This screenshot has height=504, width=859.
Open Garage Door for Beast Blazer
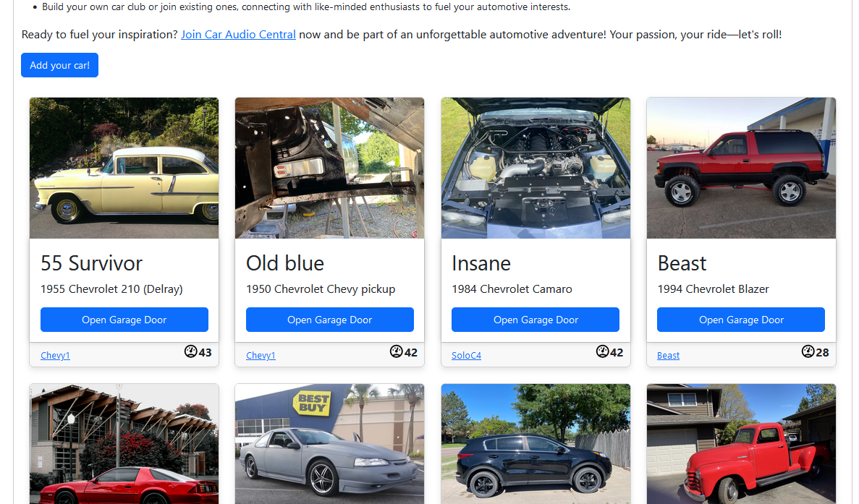740,320
